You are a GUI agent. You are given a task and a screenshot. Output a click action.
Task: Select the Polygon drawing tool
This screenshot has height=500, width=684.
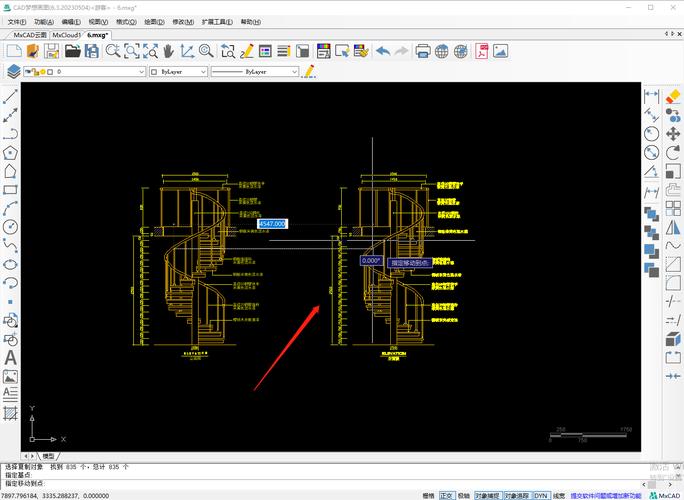tap(11, 153)
